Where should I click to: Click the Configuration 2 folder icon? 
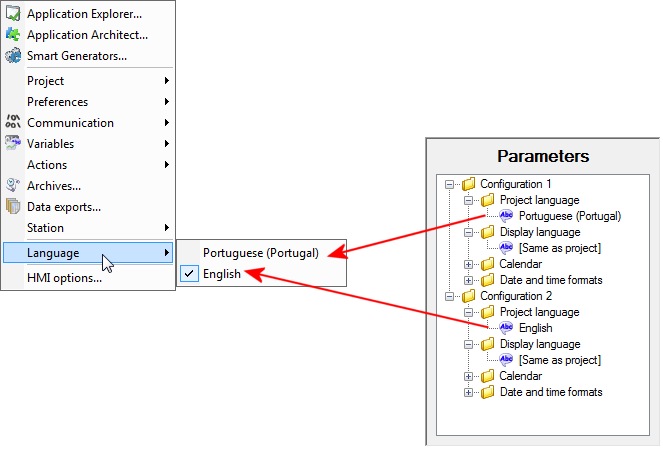pos(468,296)
